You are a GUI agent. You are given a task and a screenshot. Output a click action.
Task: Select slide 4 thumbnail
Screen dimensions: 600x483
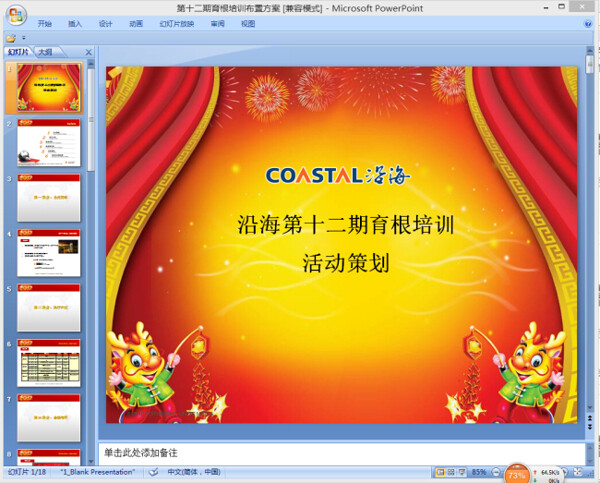[49, 253]
